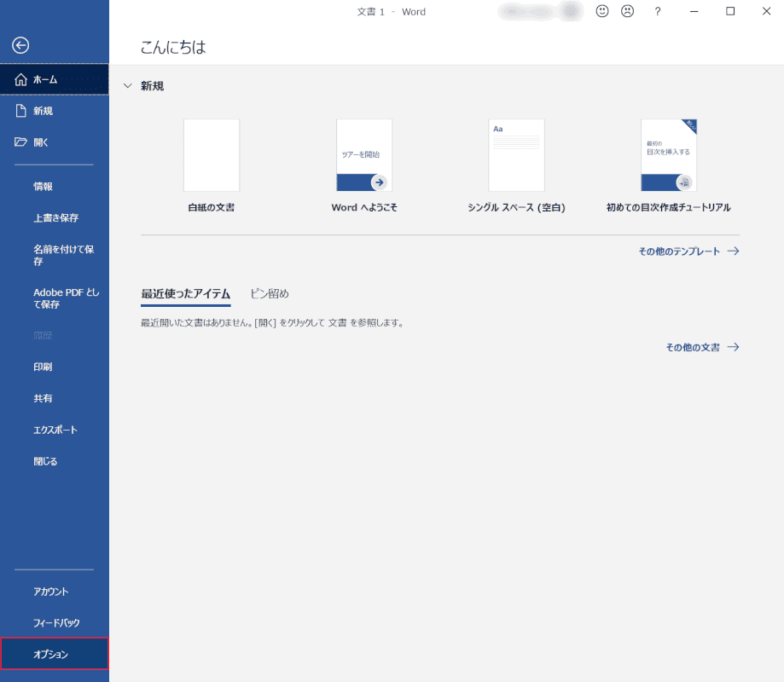Open the 印刷 page
The width and height of the screenshot is (784, 682).
tap(55, 367)
